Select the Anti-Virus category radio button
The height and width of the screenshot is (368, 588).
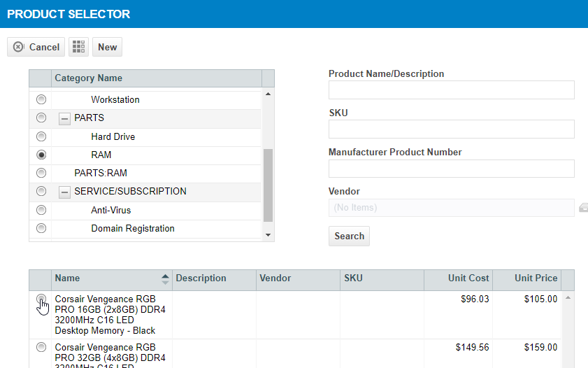tap(41, 210)
